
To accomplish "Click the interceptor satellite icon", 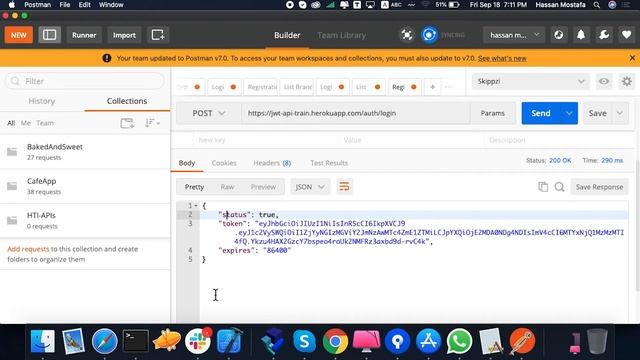I will (x=407, y=35).
